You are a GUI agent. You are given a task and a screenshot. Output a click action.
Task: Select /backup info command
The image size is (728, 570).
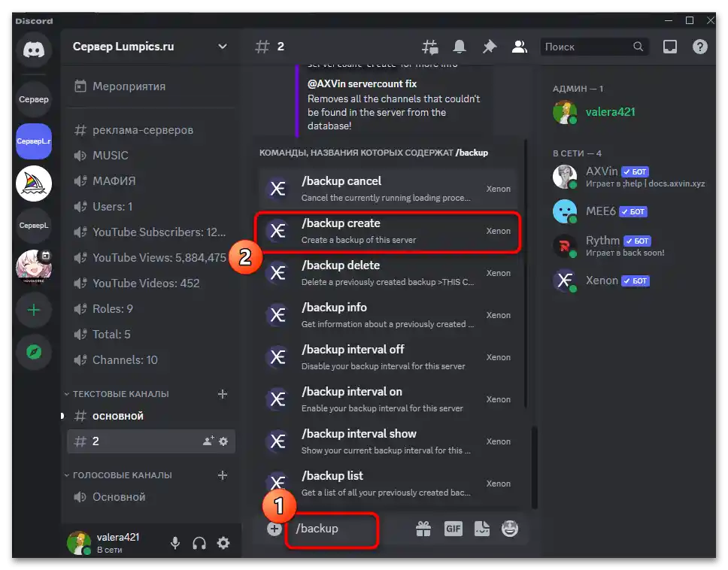tap(387, 315)
